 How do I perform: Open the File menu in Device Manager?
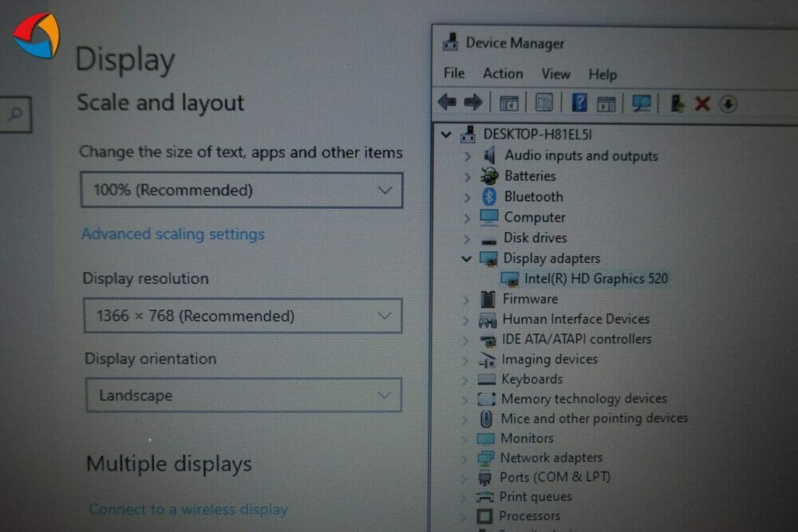coord(454,73)
